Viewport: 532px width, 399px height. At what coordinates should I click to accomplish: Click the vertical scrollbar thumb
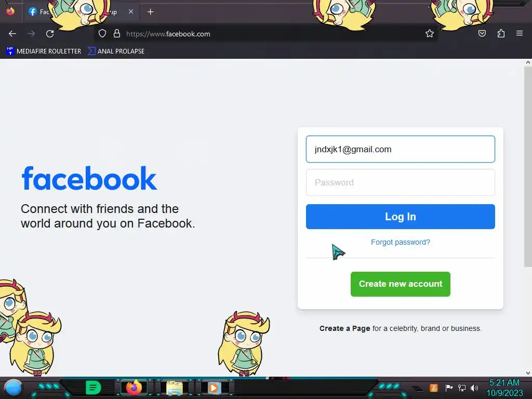pos(528,167)
